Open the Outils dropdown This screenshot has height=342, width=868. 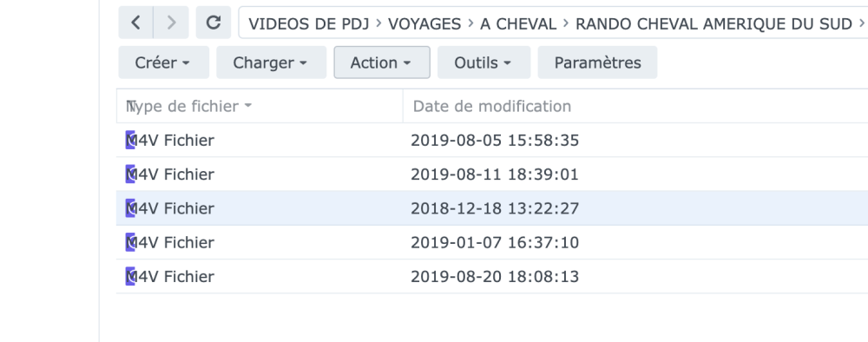click(x=483, y=62)
